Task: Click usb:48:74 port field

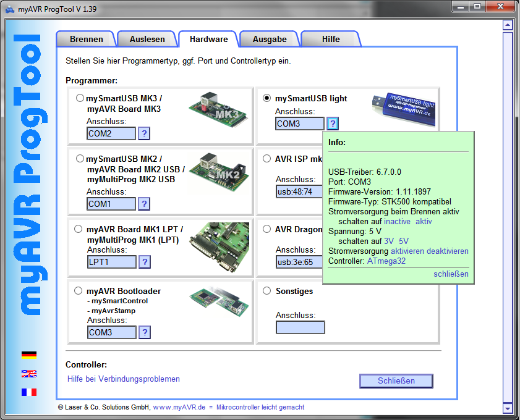Action: coord(299,191)
